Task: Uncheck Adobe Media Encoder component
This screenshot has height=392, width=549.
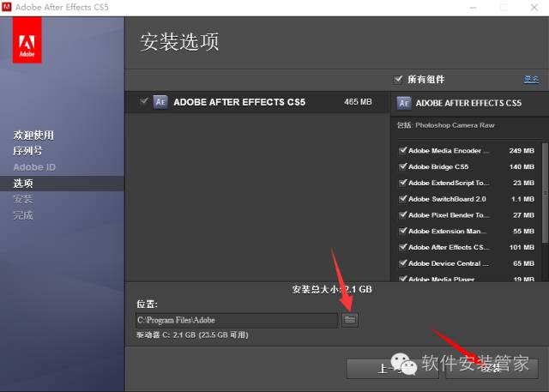Action: click(x=402, y=150)
